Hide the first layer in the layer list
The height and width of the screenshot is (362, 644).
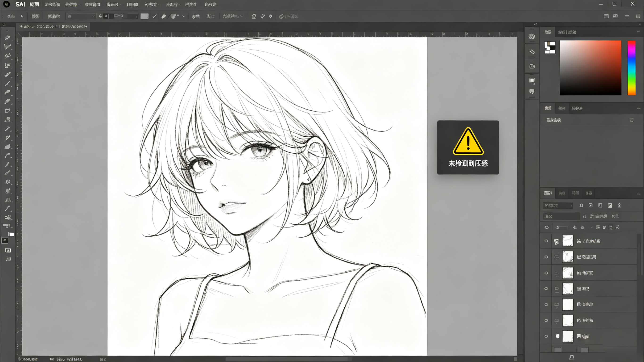tap(546, 241)
